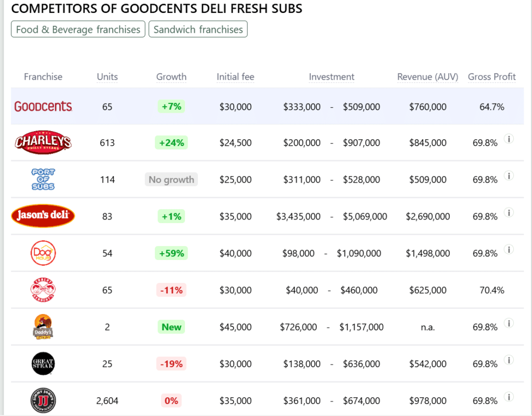Click the +24% growth badge

171,142
